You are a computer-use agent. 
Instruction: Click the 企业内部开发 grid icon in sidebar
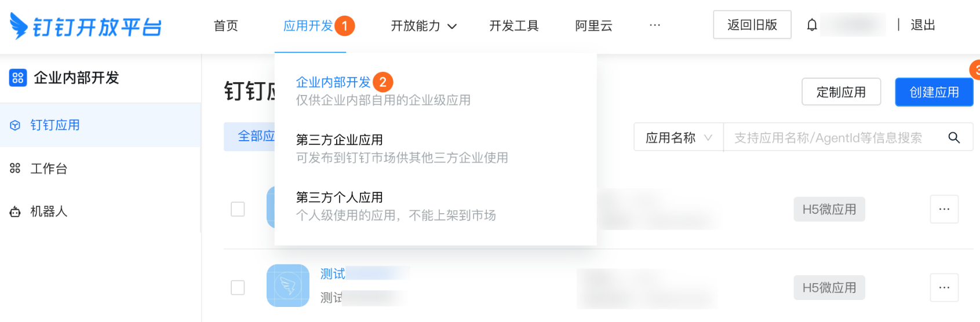[18, 78]
